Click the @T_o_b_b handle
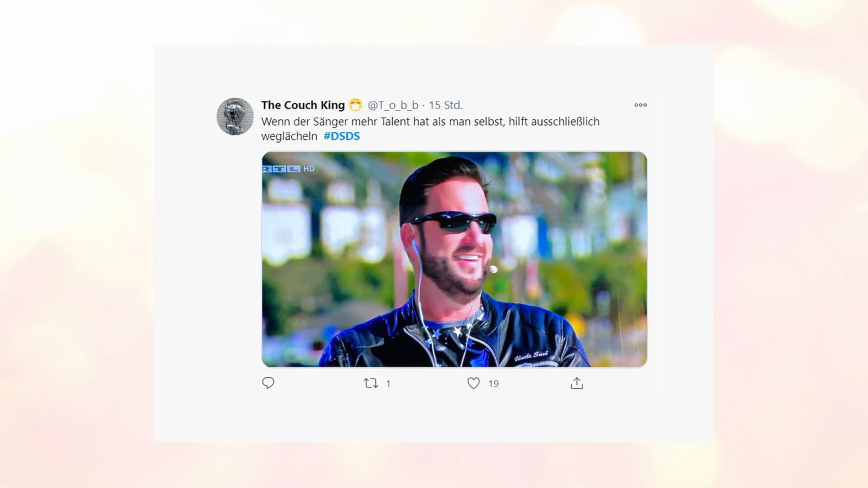 pos(393,105)
